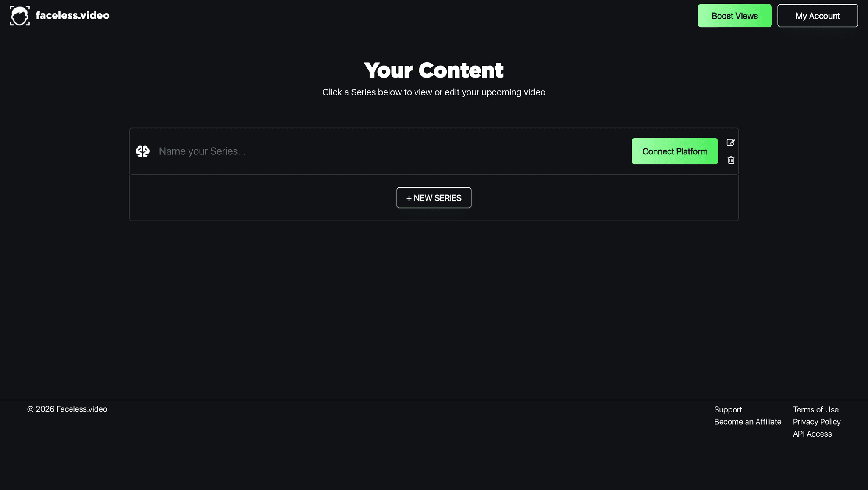Screen dimensions: 868x490
Task: Click the Boost Views button
Action: (734, 16)
